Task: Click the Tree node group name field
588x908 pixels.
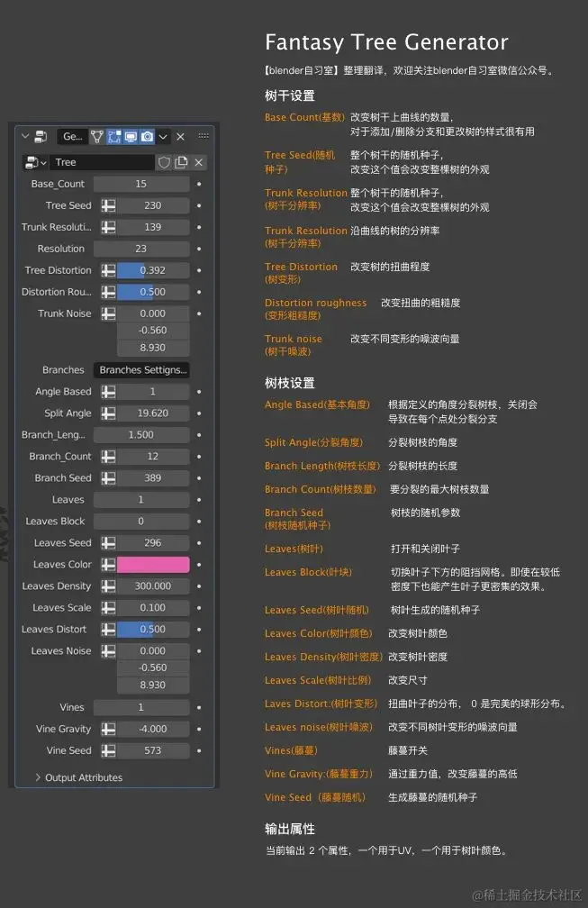Action: pos(102,163)
